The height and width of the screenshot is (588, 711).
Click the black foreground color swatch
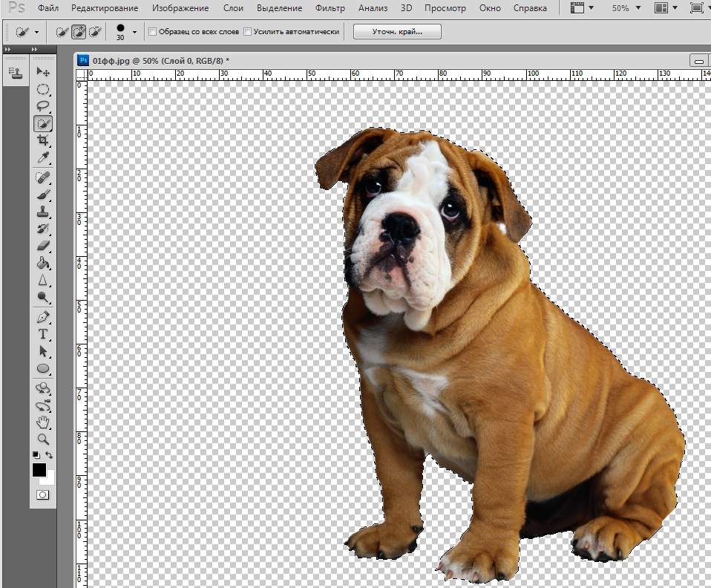pyautogui.click(x=39, y=470)
